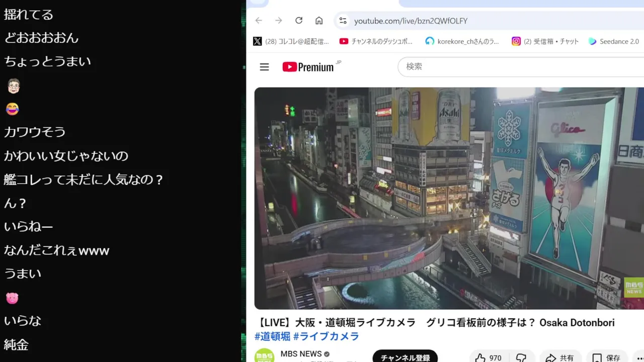The image size is (644, 362).
Task: Share the video with 共有 button
Action: 559,357
